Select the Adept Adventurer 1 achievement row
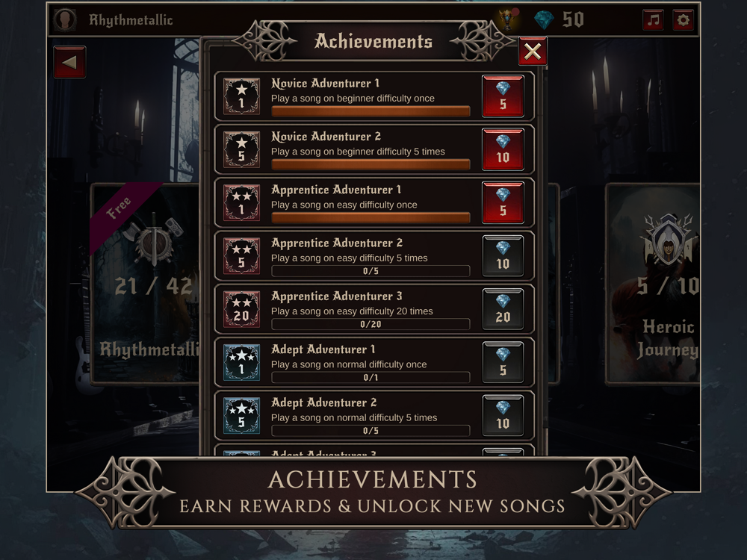This screenshot has width=747, height=560. coord(374,362)
